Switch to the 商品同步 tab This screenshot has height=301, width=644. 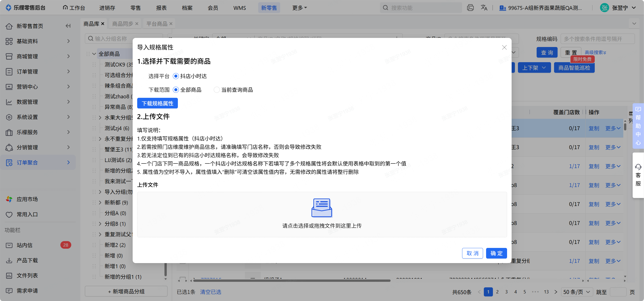click(123, 24)
